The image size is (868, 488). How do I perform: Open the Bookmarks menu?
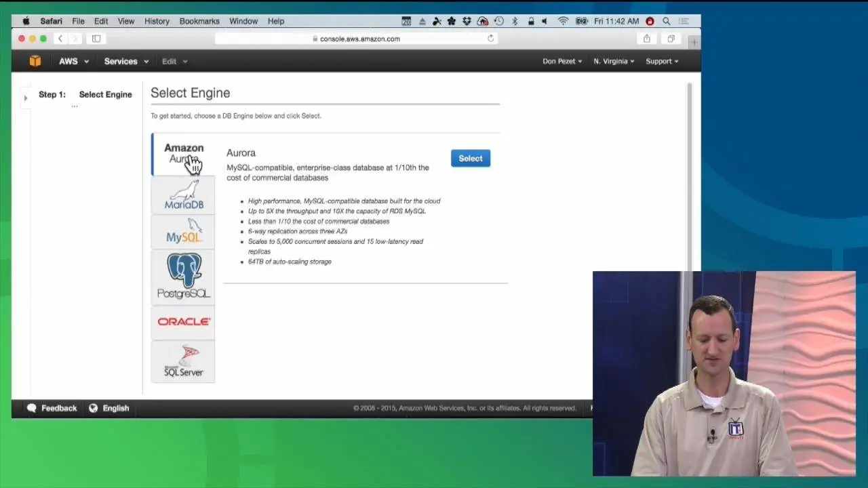point(199,21)
